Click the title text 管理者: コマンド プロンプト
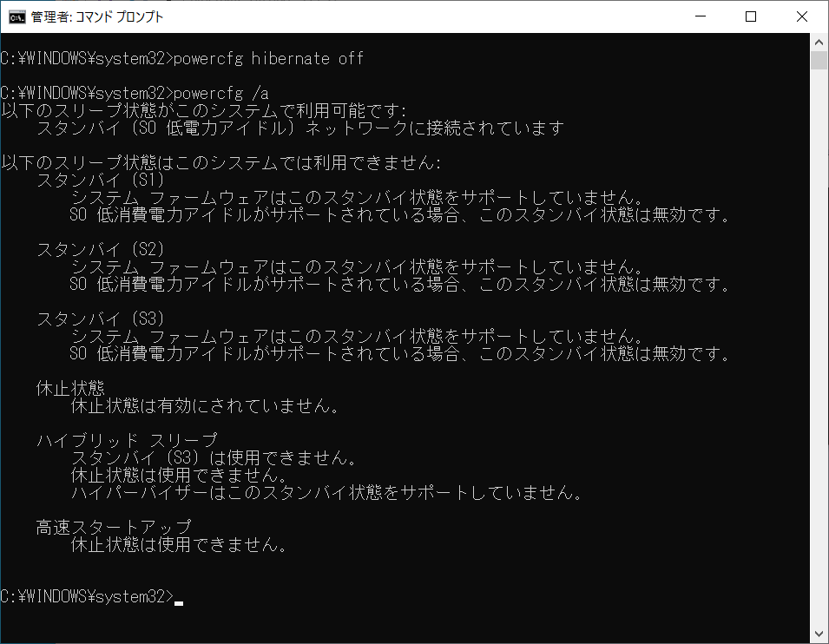Image resolution: width=829 pixels, height=644 pixels. (x=97, y=16)
